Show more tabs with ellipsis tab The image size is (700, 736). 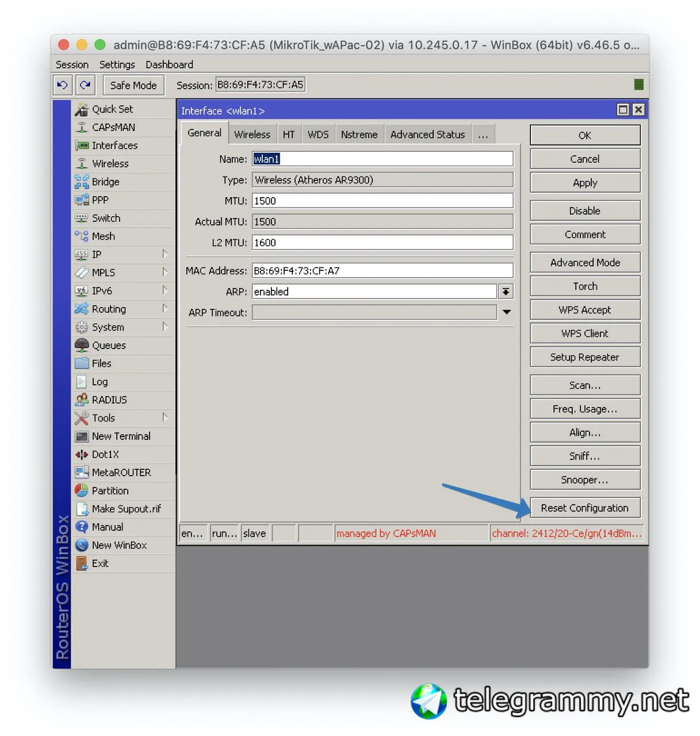[483, 135]
